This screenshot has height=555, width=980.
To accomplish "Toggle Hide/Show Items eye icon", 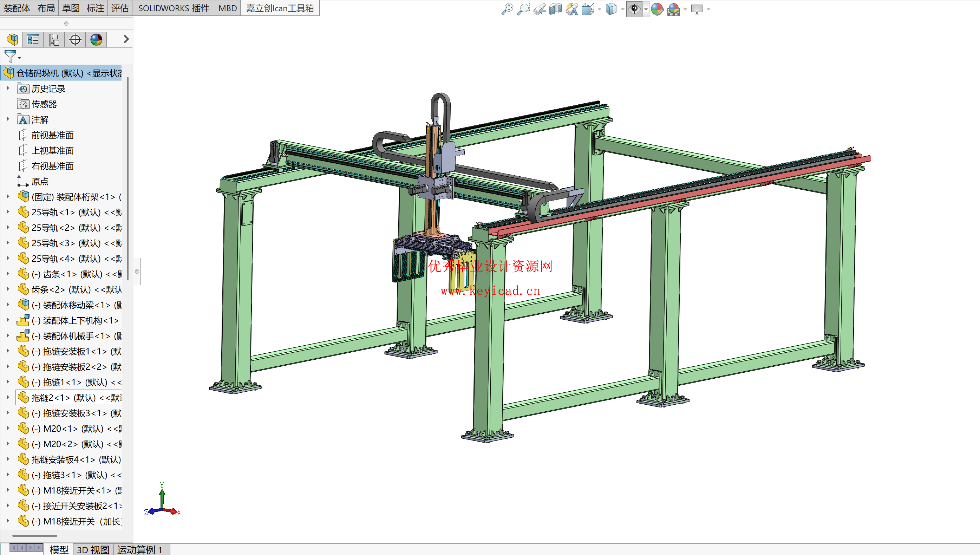I will pyautogui.click(x=634, y=9).
